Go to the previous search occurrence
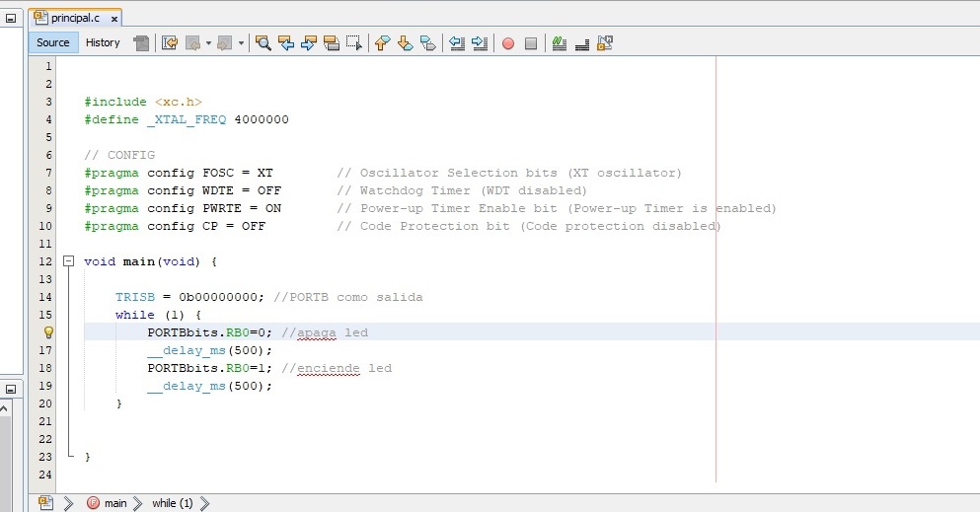This screenshot has width=980, height=512. (x=286, y=43)
